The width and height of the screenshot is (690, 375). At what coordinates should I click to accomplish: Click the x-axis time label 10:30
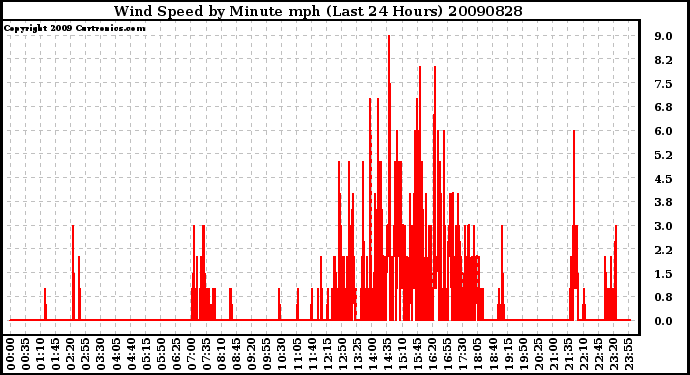282,354
